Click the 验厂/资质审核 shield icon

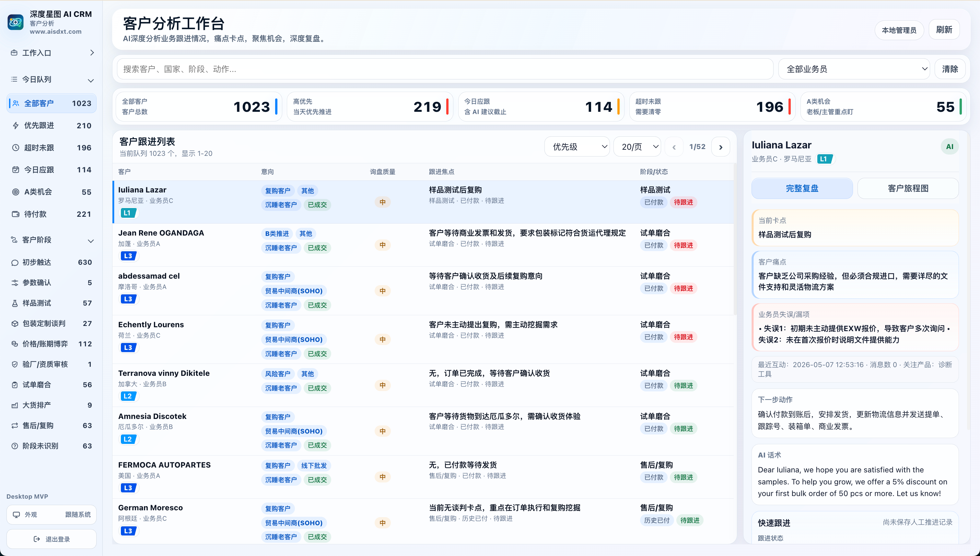point(15,364)
